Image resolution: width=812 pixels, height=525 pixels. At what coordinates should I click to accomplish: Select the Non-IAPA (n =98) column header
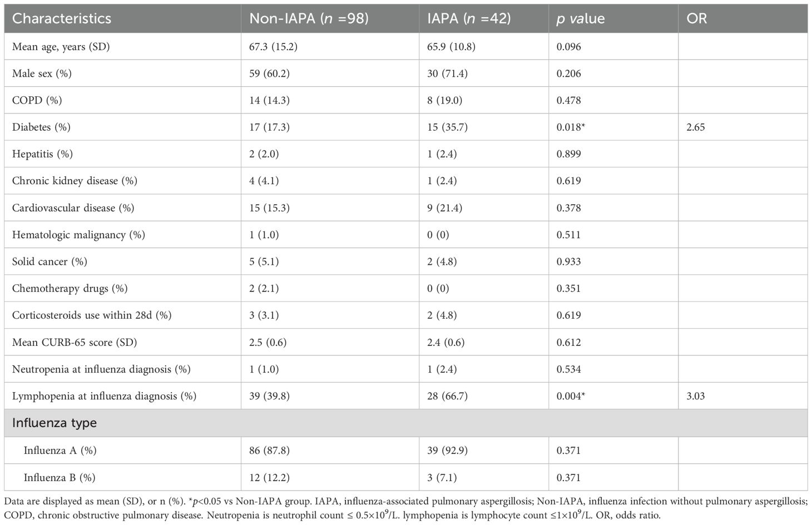point(309,18)
